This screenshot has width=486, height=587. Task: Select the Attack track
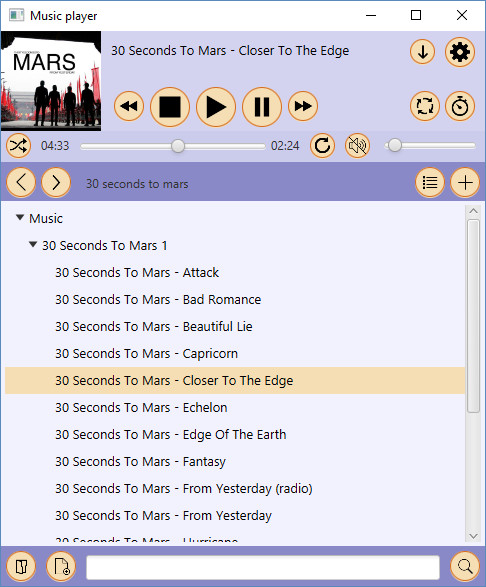coord(235,273)
